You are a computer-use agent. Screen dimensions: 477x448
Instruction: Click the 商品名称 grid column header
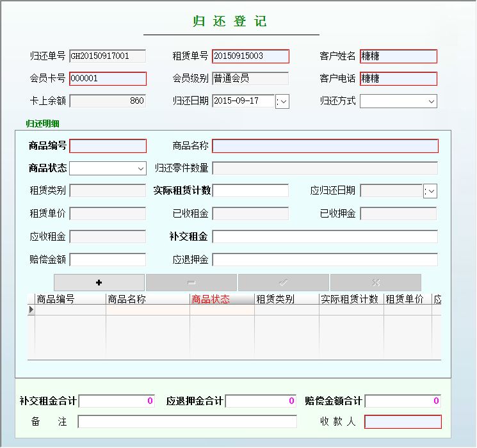148,300
